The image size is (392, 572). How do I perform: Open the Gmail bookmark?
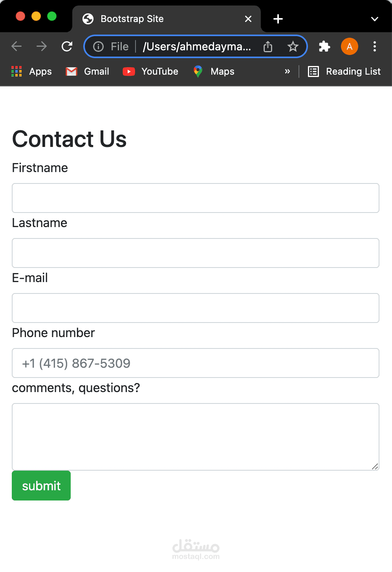pos(87,71)
